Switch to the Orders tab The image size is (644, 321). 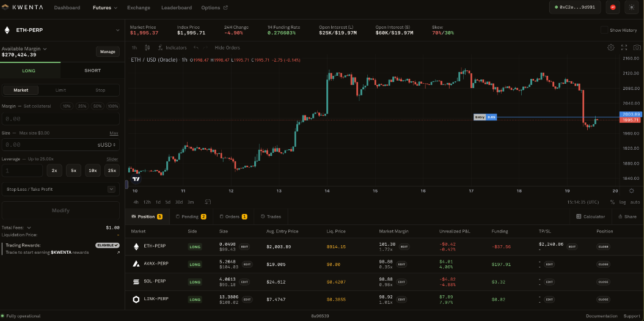[233, 216]
